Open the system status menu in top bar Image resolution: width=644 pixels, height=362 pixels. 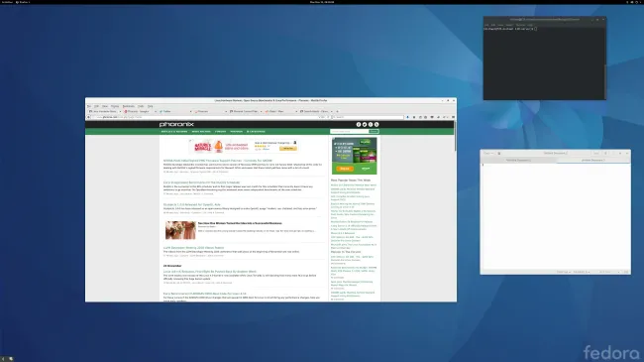tap(634, 2)
